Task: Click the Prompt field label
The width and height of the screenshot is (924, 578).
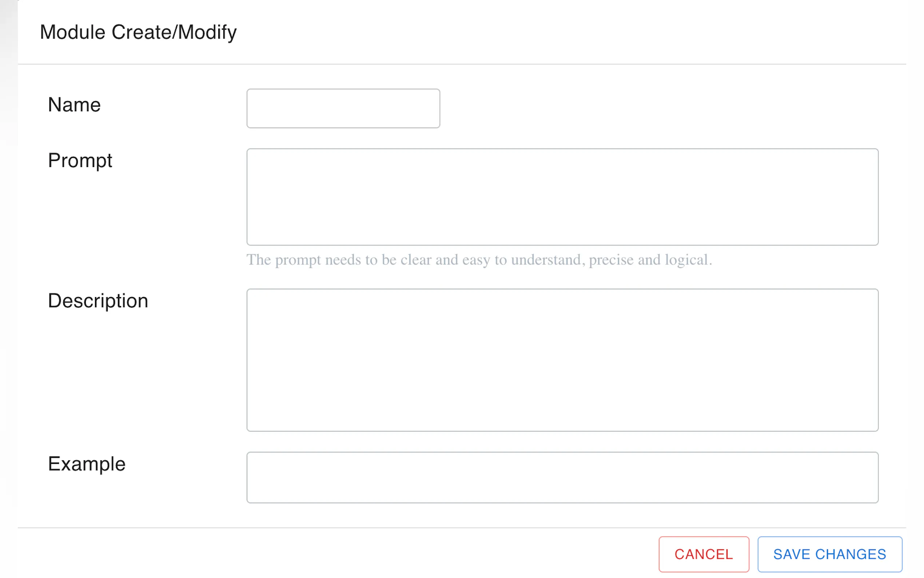Action: click(x=80, y=161)
